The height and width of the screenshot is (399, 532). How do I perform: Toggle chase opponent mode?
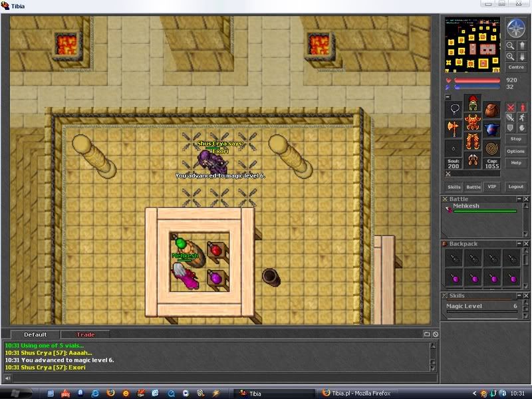click(x=522, y=118)
